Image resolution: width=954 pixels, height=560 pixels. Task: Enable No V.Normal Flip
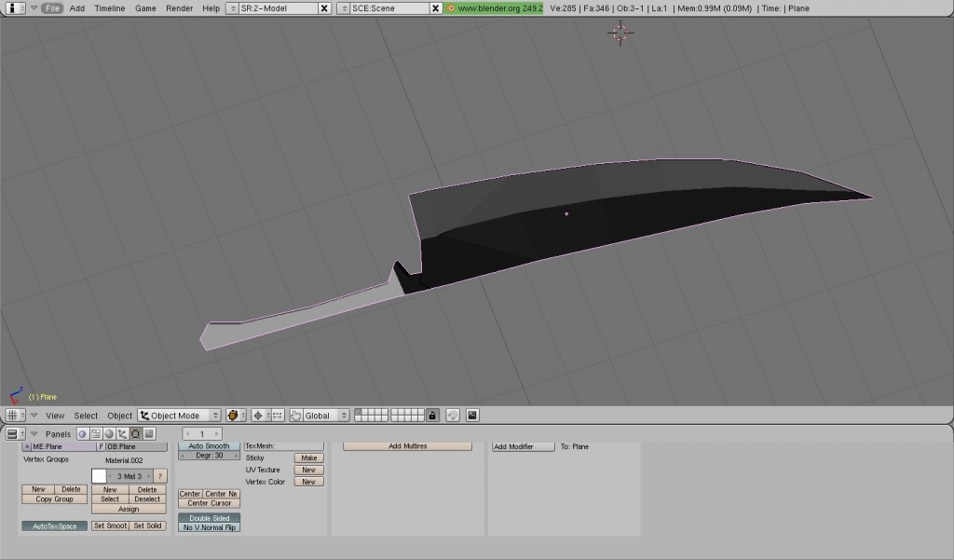(209, 527)
